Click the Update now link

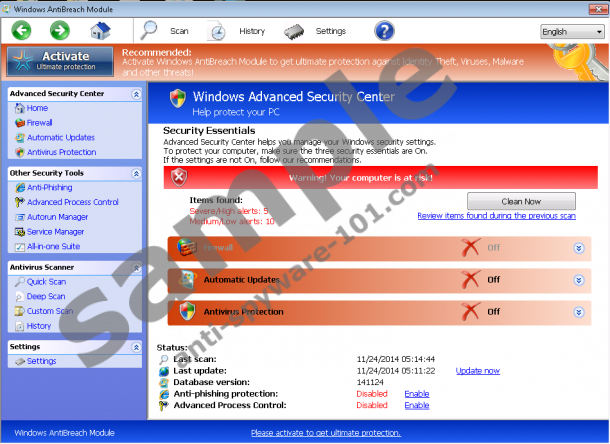coord(477,370)
